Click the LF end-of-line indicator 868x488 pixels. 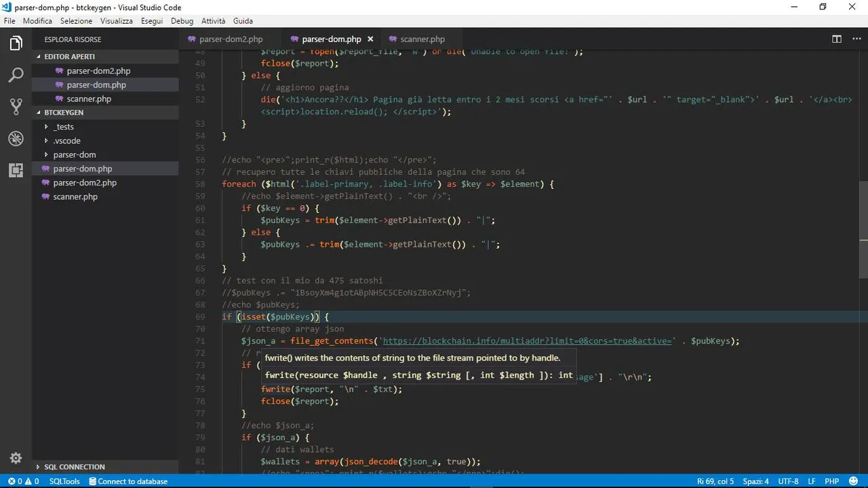pyautogui.click(x=811, y=481)
